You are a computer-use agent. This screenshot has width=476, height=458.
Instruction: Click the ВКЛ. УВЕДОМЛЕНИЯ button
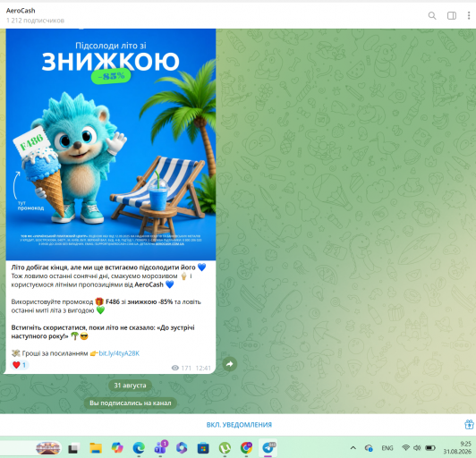pos(239,425)
